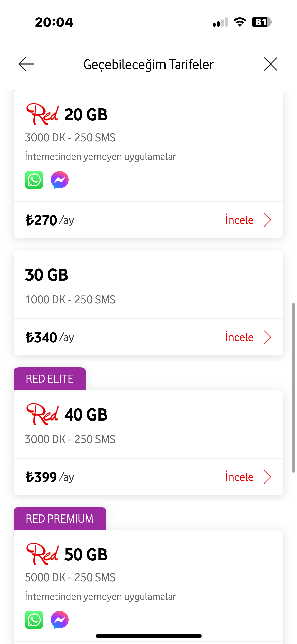Tap Messenger icon in Red 20 GB card

[60, 180]
